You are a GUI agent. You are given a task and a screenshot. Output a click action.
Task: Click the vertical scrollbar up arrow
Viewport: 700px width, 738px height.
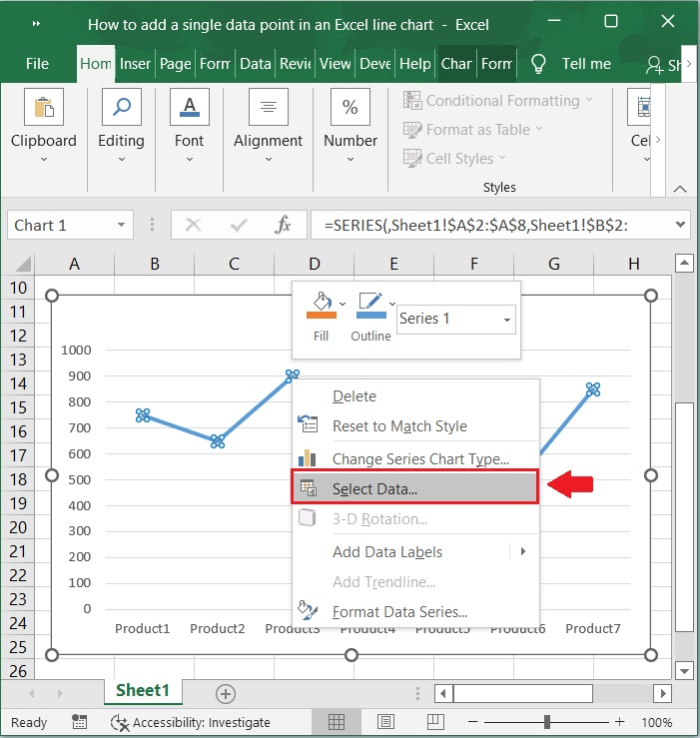[684, 263]
